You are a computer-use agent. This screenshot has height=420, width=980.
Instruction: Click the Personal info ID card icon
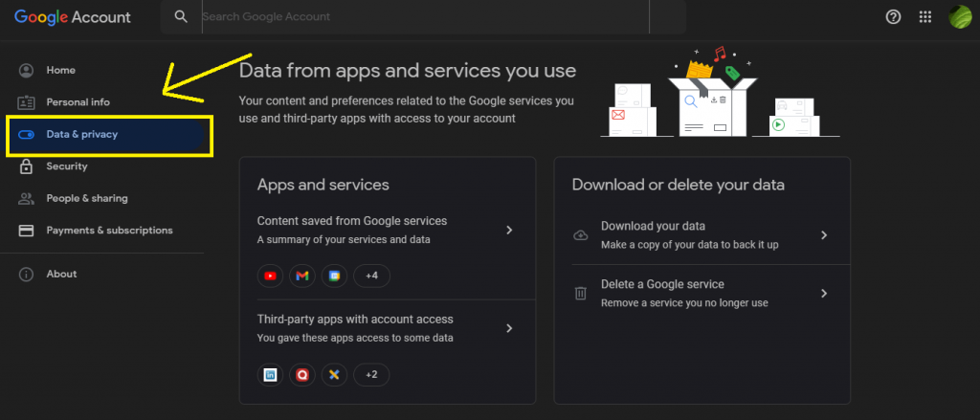[x=26, y=101]
